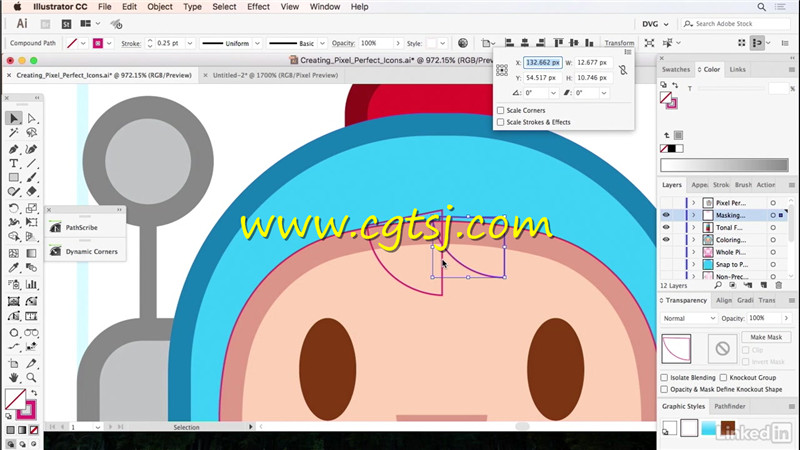The image size is (800, 450).
Task: Click the Transform link in control bar
Action: [619, 43]
